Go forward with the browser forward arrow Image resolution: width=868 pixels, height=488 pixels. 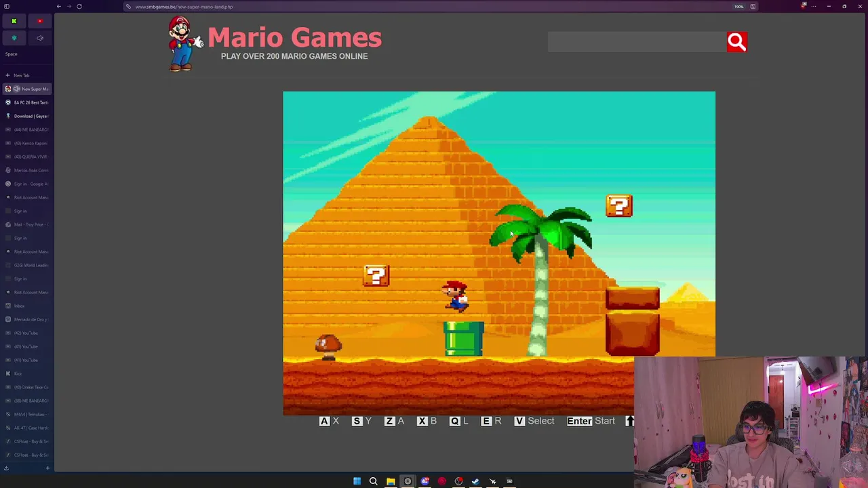pos(69,7)
